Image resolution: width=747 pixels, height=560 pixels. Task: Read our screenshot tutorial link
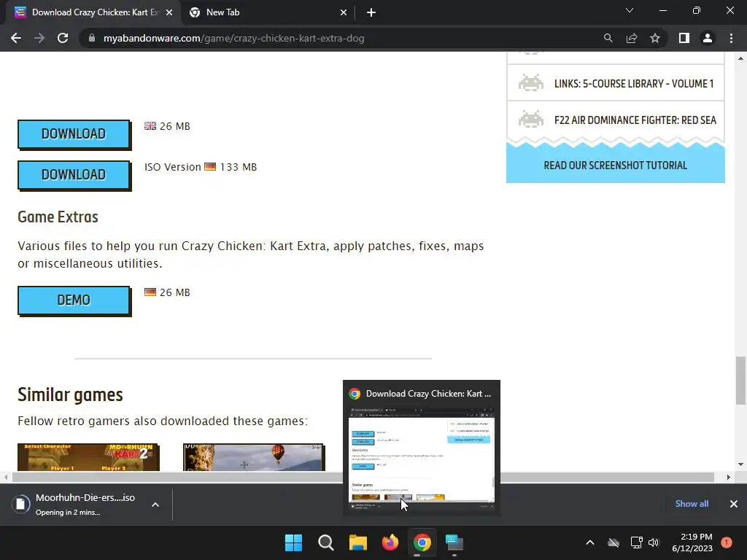tap(616, 166)
